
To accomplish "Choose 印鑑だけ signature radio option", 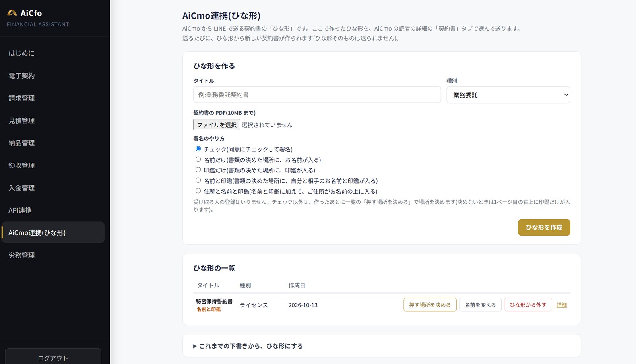I will click(198, 170).
